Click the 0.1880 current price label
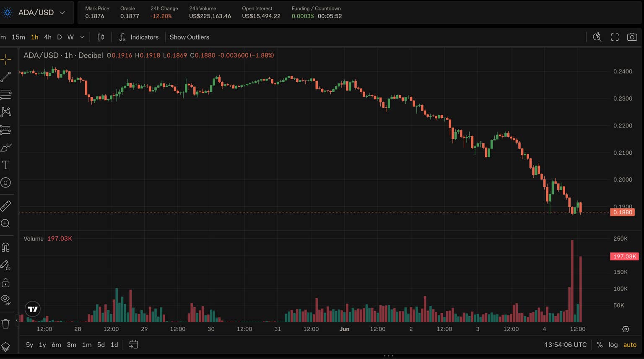 pos(622,212)
